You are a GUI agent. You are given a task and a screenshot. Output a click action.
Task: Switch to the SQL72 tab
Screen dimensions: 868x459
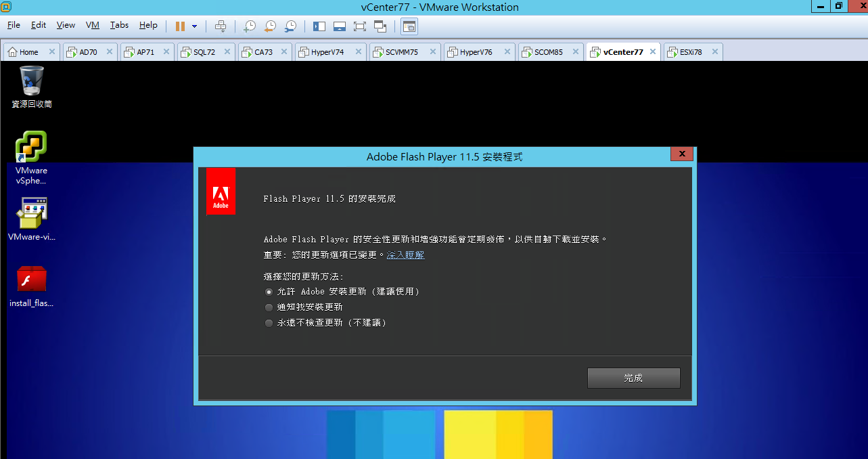pos(206,52)
